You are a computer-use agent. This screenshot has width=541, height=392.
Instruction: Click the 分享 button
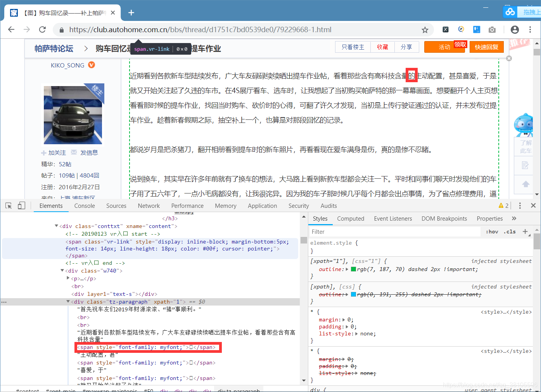pyautogui.click(x=406, y=47)
